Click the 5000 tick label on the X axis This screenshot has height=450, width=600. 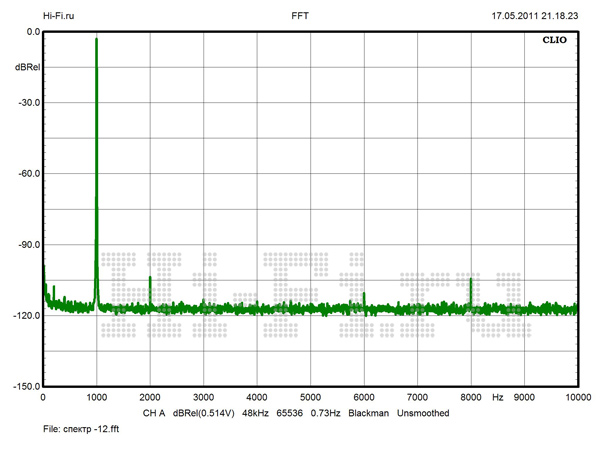pyautogui.click(x=310, y=398)
